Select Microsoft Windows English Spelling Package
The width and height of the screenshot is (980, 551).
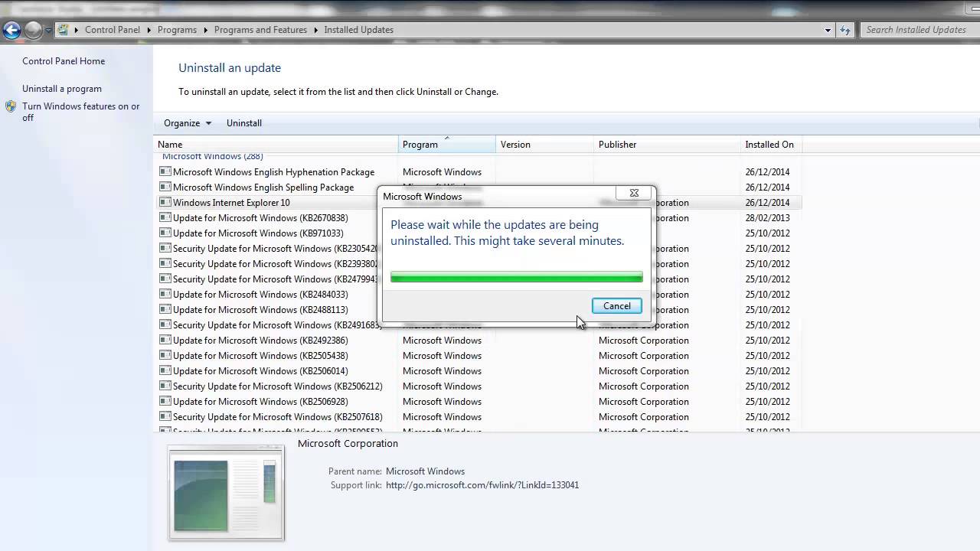(x=263, y=187)
